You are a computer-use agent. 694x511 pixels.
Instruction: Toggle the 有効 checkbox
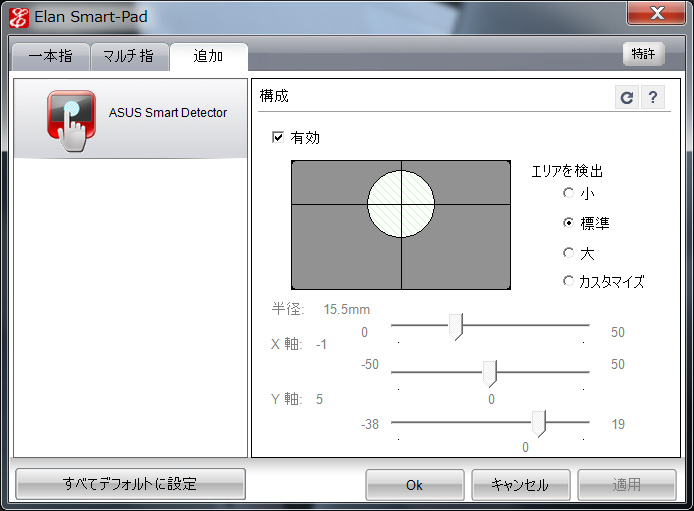point(278,138)
